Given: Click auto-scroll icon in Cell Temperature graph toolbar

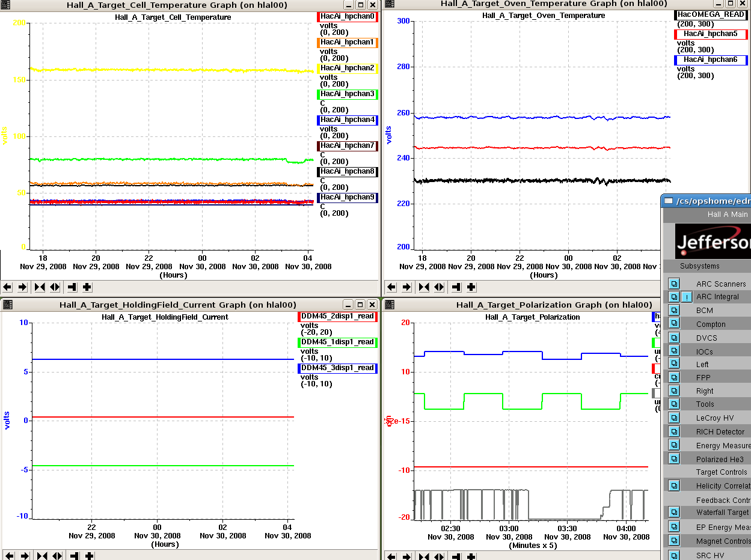Looking at the screenshot, I should coord(72,287).
